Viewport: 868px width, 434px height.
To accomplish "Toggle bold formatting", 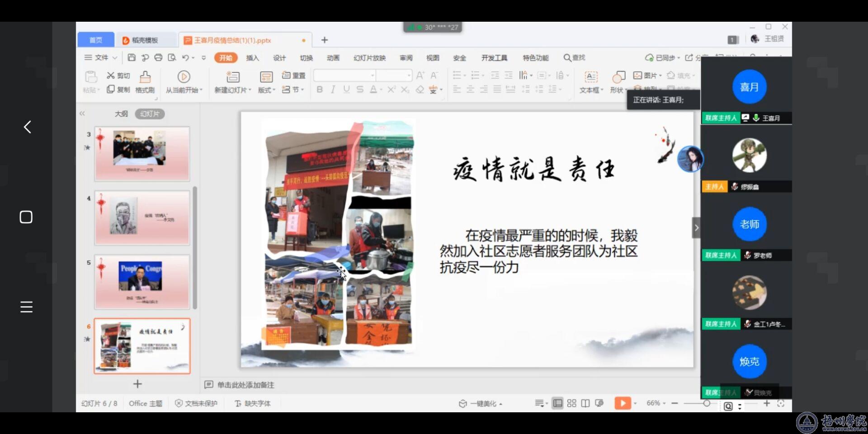I will [x=320, y=90].
